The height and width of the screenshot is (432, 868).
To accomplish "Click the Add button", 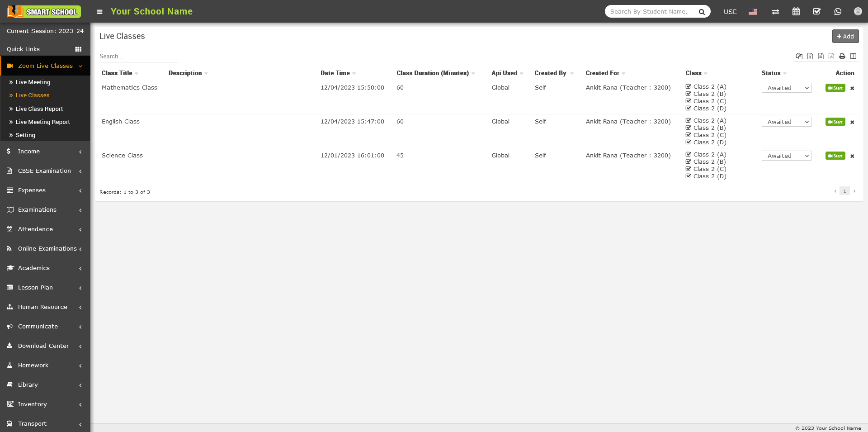I will click(x=845, y=36).
